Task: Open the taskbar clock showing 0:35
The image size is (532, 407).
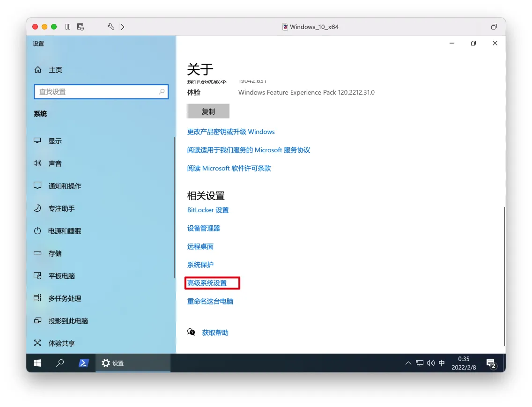Action: [464, 363]
